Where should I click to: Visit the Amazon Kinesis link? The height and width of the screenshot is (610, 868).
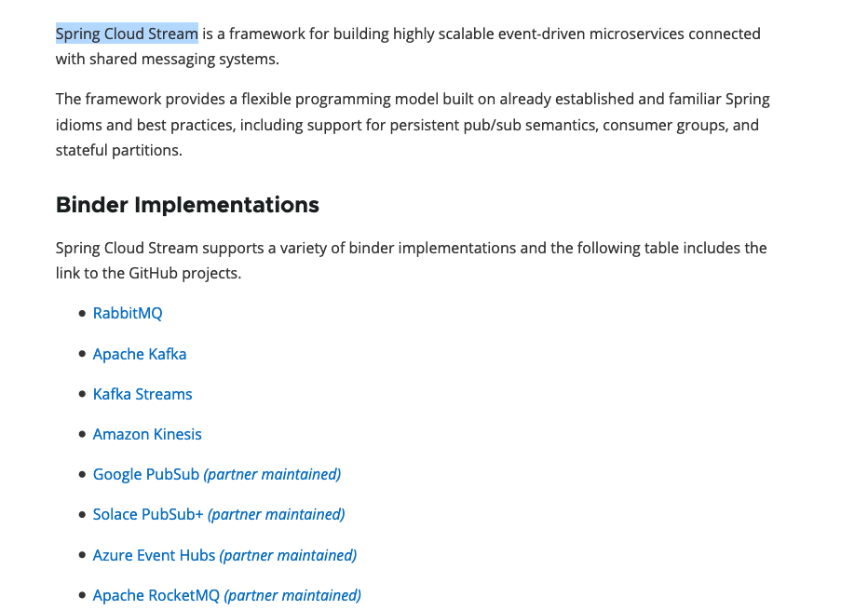pyautogui.click(x=147, y=434)
